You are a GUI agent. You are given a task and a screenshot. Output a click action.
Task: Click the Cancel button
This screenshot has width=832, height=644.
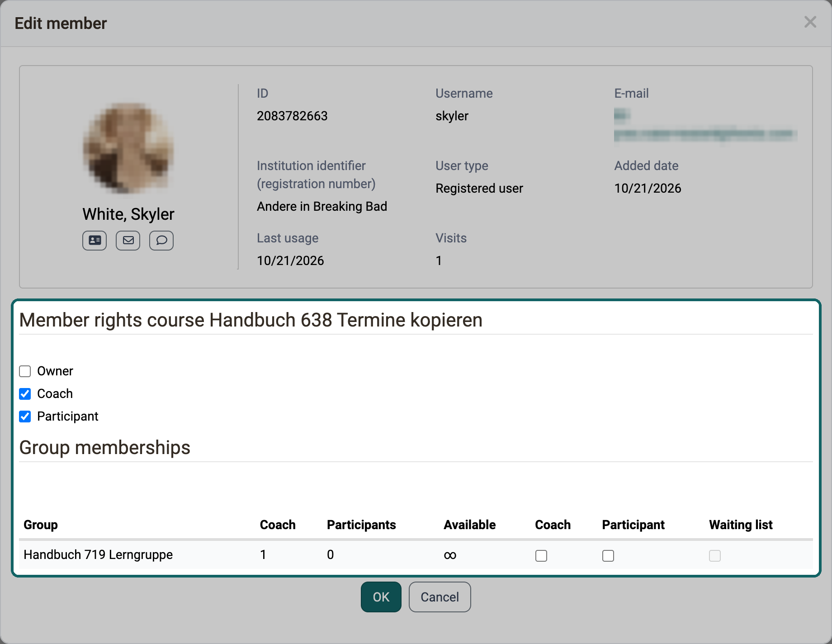coord(440,597)
